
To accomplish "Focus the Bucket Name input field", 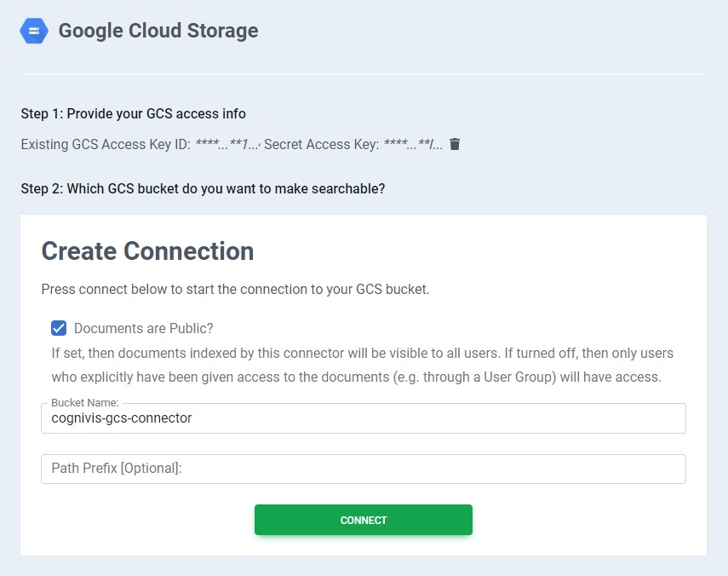I will pos(363,418).
